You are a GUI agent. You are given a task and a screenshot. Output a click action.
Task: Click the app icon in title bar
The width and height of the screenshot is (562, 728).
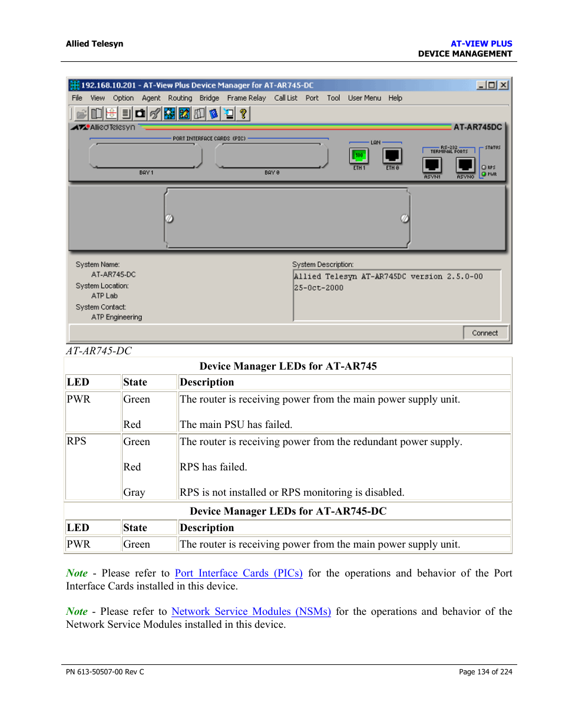point(75,85)
